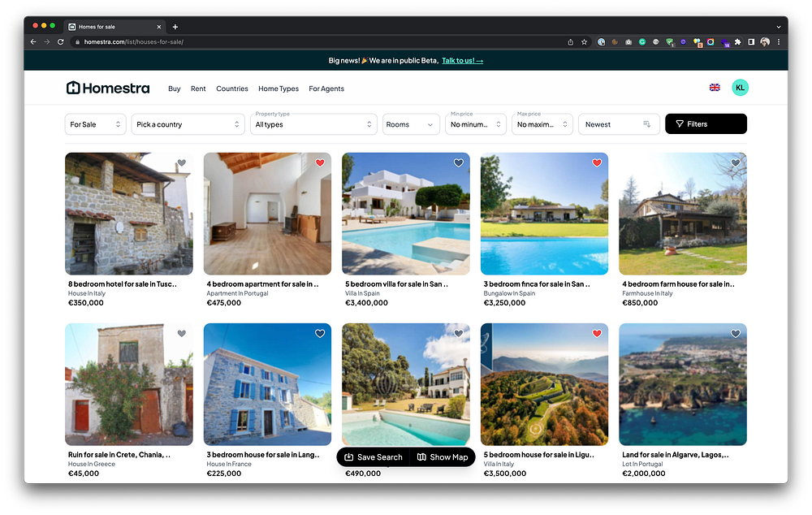Click the Save Search button
Viewport: 812px width, 515px height.
pyautogui.click(x=374, y=457)
